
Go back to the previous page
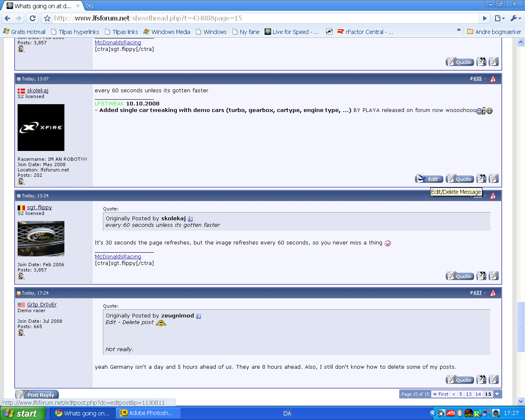[x=7, y=18]
